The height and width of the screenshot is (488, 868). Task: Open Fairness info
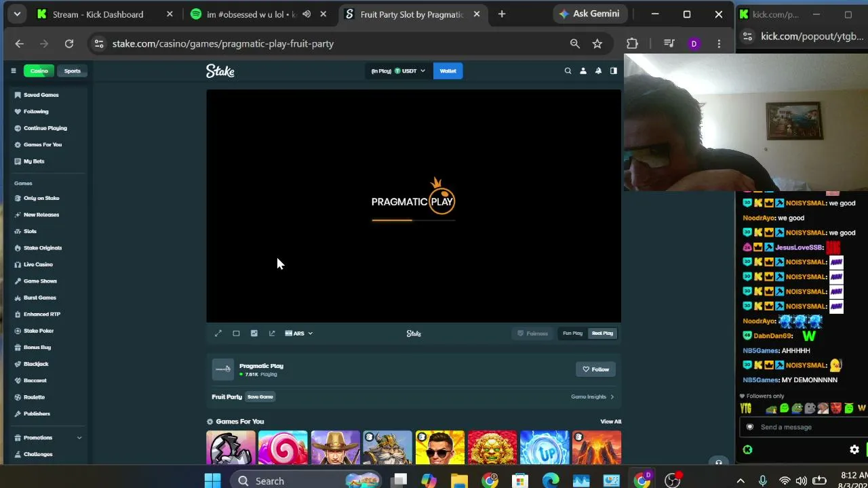(532, 333)
